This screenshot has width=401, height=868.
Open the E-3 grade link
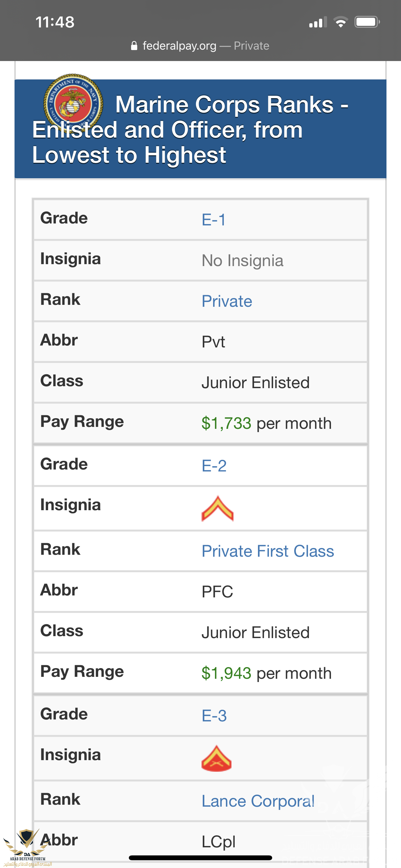coord(214,716)
